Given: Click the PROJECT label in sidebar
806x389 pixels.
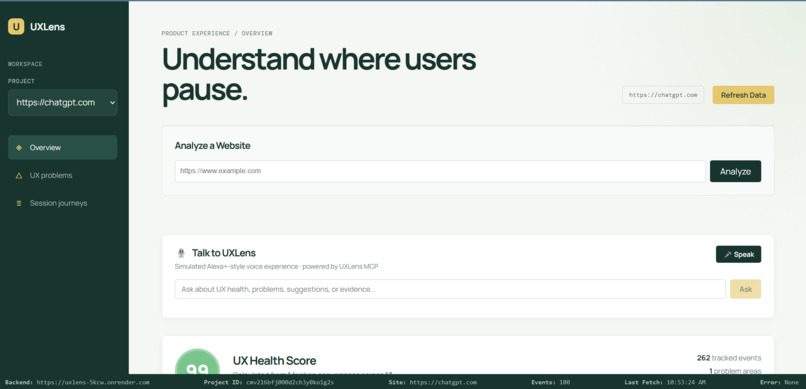Looking at the screenshot, I should (x=21, y=81).
